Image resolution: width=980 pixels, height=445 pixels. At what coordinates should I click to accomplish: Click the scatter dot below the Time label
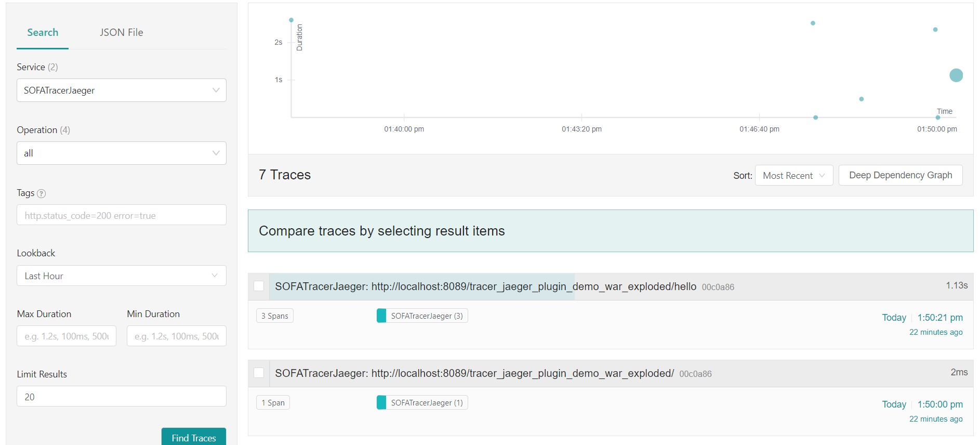click(x=938, y=117)
